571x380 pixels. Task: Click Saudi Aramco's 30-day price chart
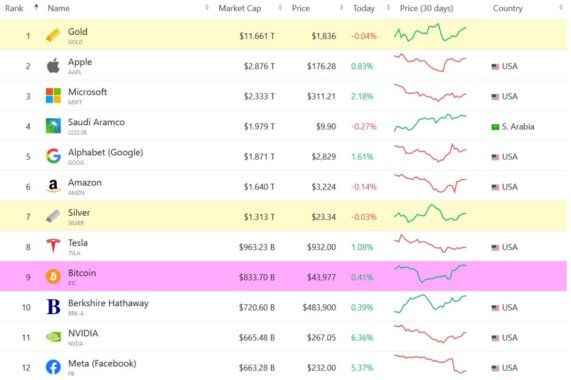click(x=430, y=123)
